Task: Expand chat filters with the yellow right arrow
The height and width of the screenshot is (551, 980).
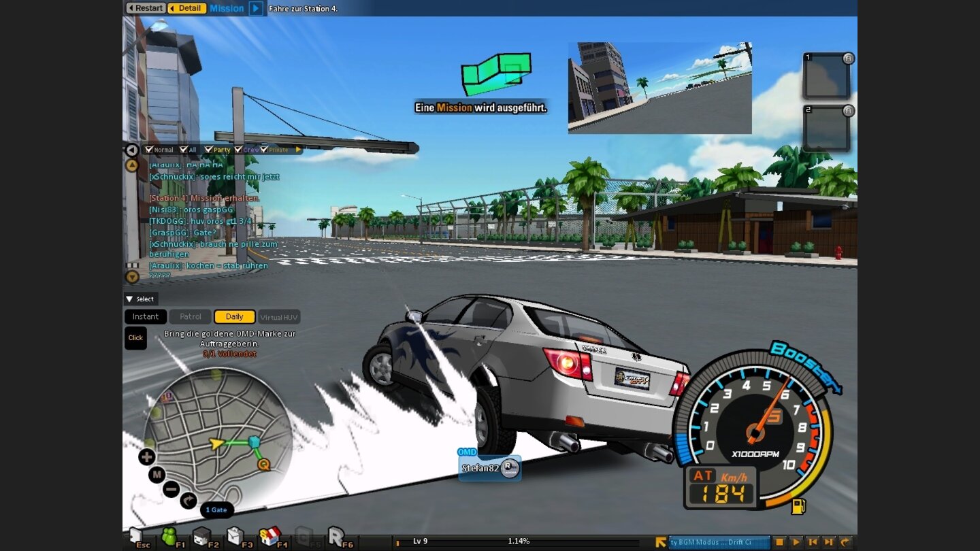Action: click(298, 150)
